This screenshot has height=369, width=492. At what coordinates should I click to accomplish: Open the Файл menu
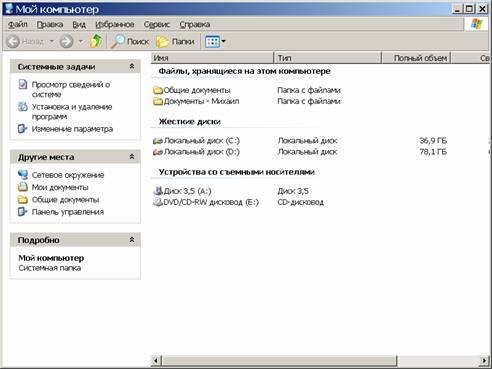18,25
